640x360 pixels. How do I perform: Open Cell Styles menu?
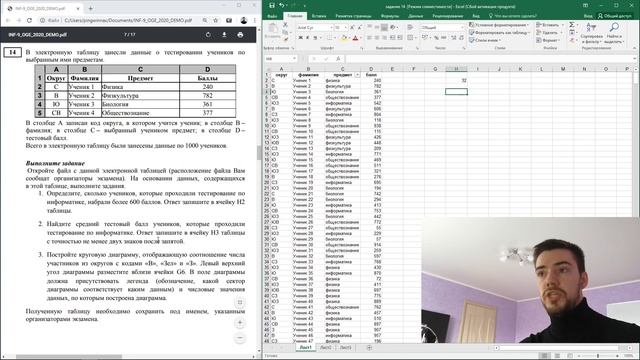coord(484,40)
